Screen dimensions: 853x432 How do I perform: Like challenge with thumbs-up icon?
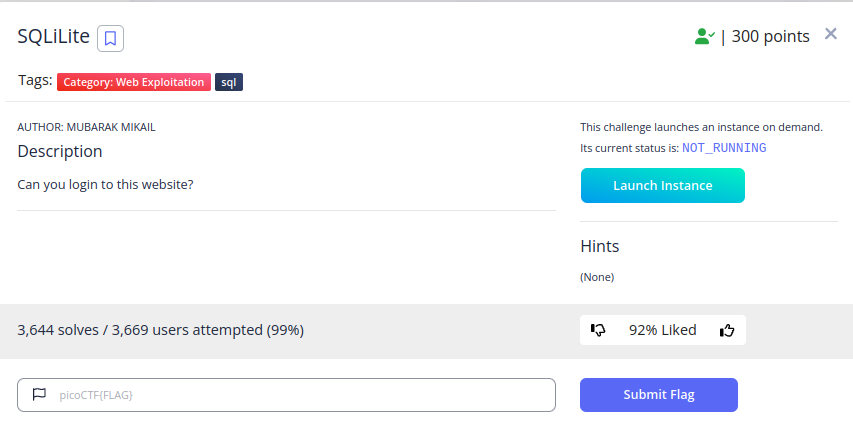click(x=727, y=330)
